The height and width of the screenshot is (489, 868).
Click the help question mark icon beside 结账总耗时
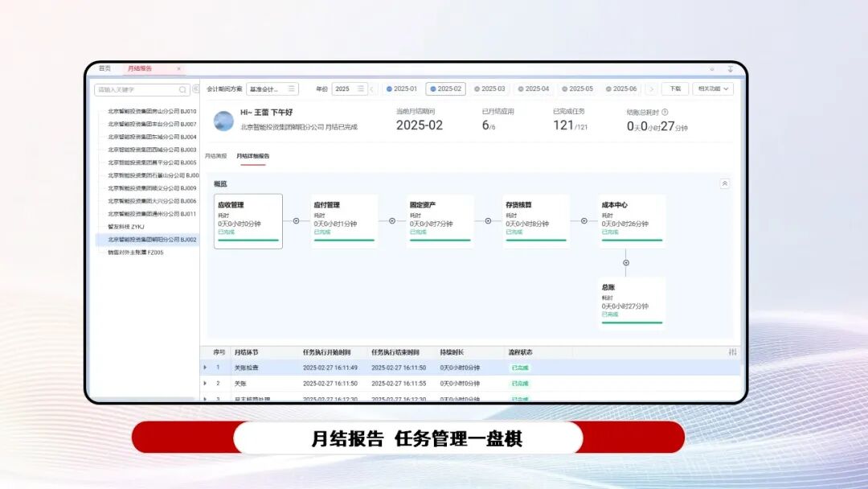coord(666,112)
